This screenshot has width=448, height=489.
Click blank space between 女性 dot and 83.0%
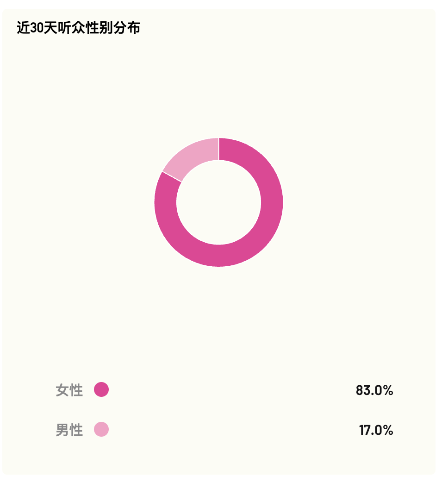point(231,390)
